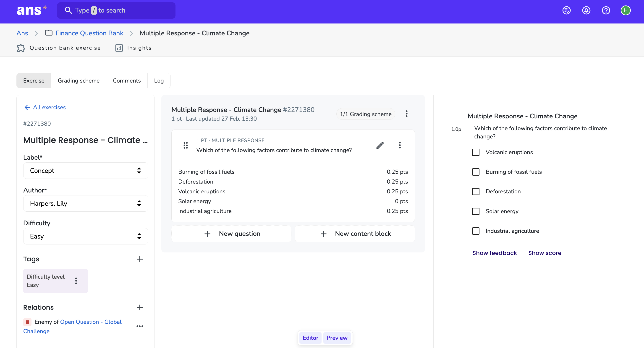Image resolution: width=644 pixels, height=348 pixels.
Task: Click the search field in the top bar
Action: point(116,10)
